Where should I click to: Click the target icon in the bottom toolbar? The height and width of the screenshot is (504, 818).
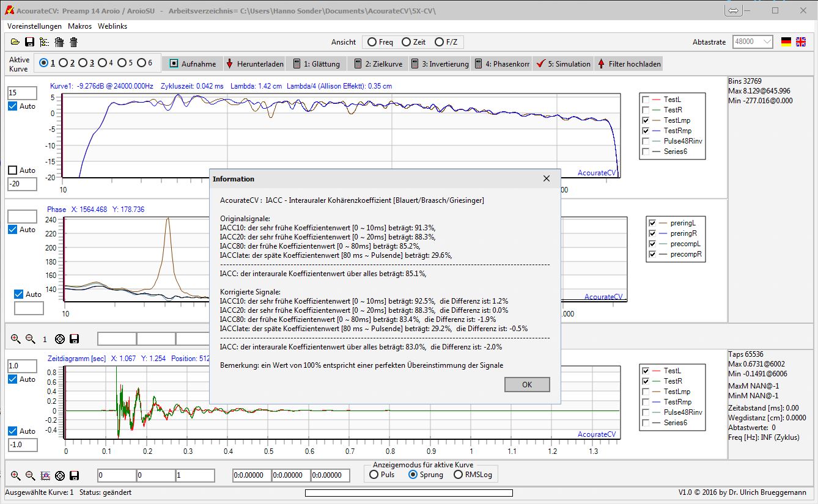click(x=59, y=475)
